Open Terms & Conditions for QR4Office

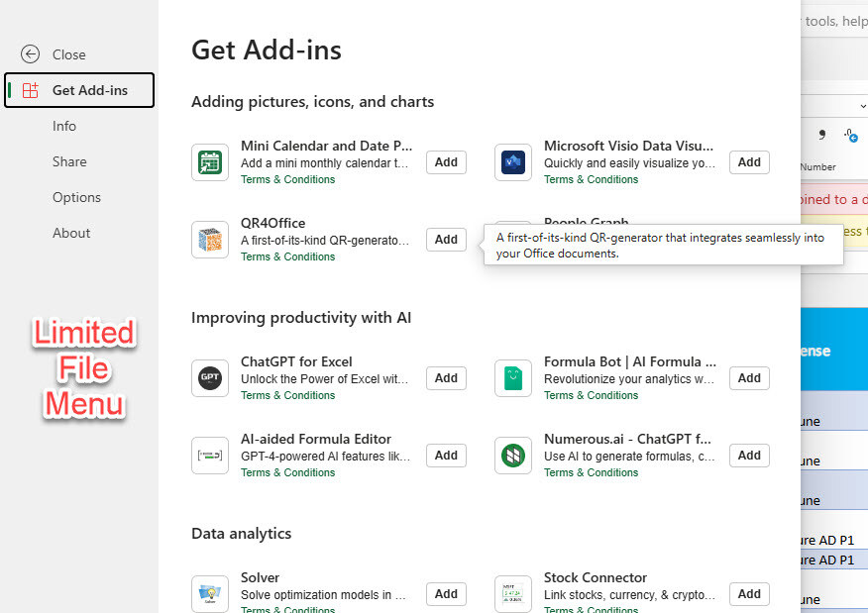point(288,256)
